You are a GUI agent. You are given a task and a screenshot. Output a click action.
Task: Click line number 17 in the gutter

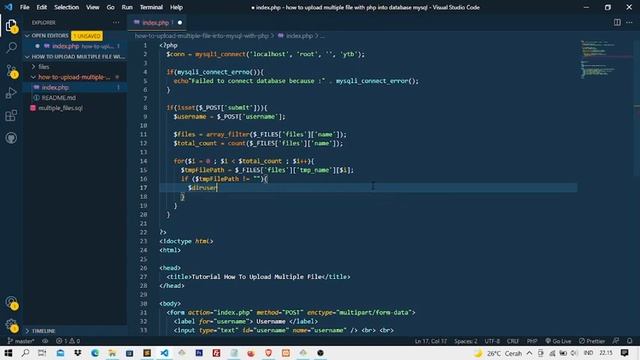143,188
